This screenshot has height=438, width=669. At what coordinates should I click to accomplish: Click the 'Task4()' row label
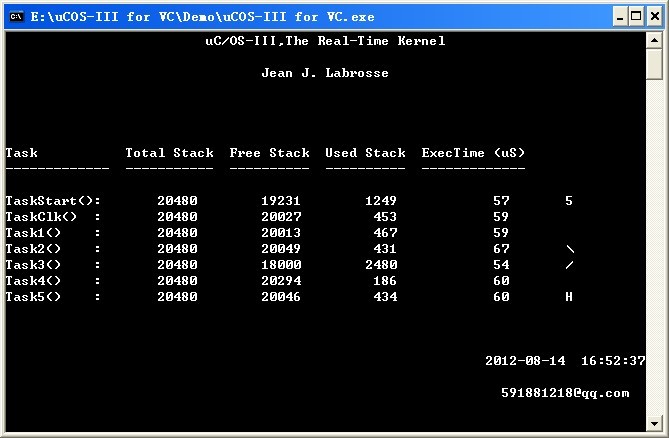pos(33,281)
